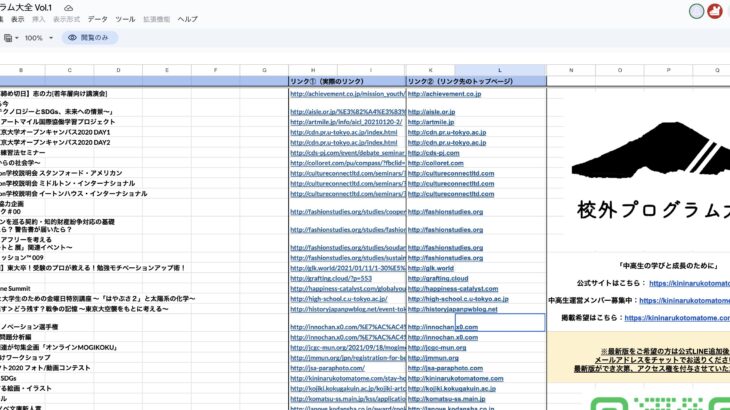This screenshot has height=410, width=730.
Task: Open the pale circular collaborator avatar
Action: coord(696,11)
